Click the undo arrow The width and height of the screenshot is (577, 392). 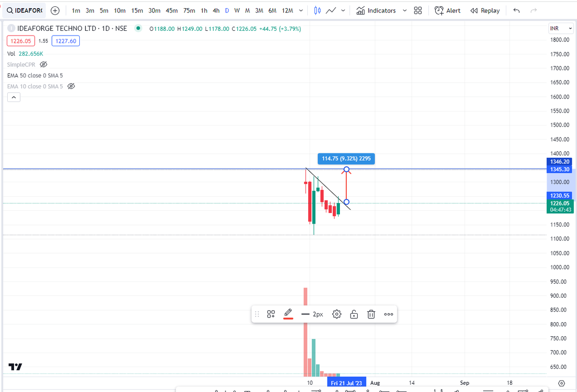(x=516, y=11)
